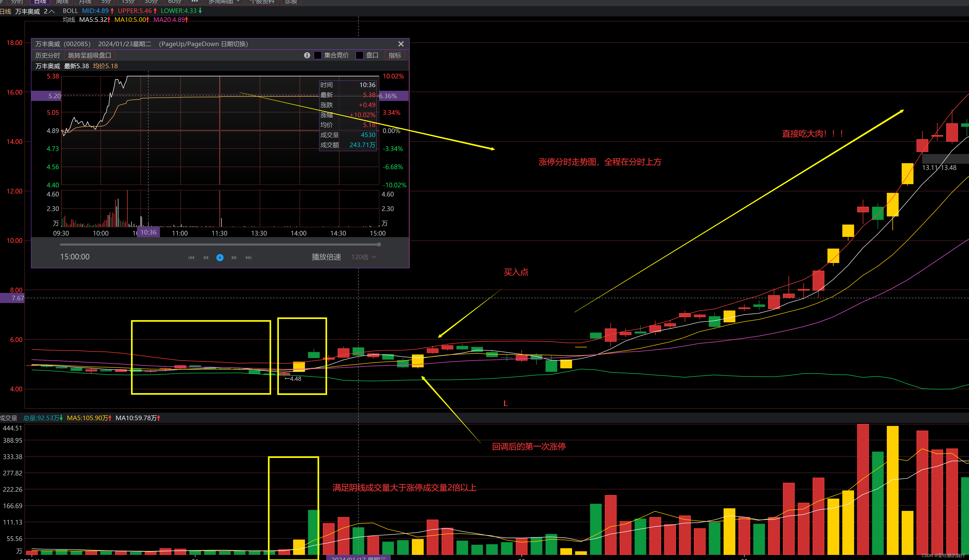
Task: Click the 15:00:00 playback time readout
Action: point(75,257)
